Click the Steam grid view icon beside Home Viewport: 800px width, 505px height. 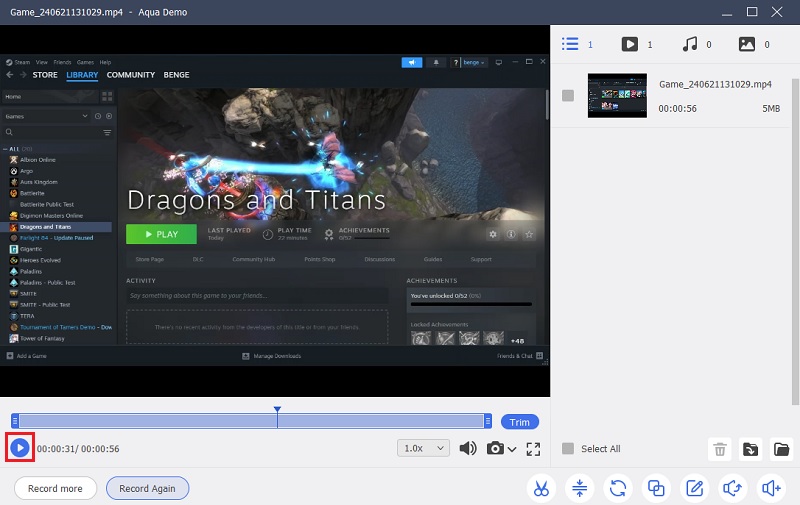107,96
